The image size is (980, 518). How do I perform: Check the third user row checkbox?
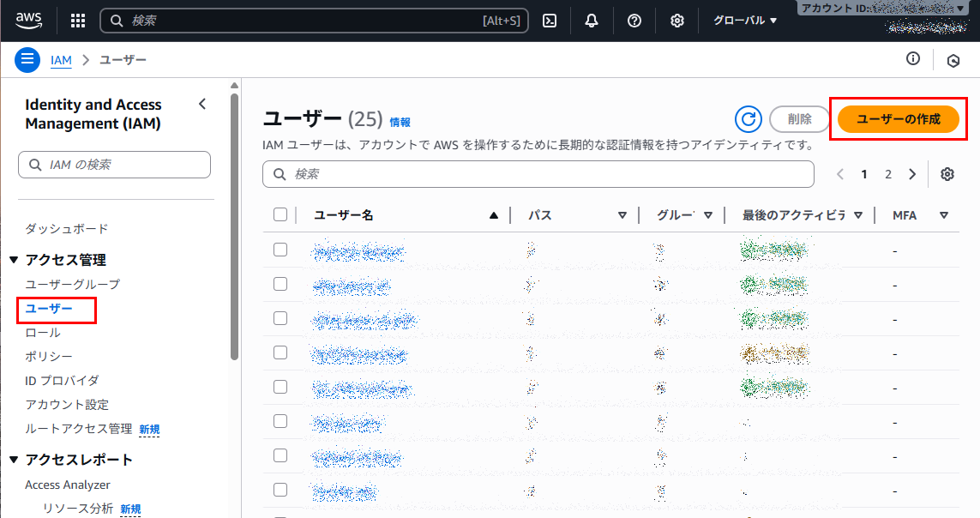tap(280, 318)
